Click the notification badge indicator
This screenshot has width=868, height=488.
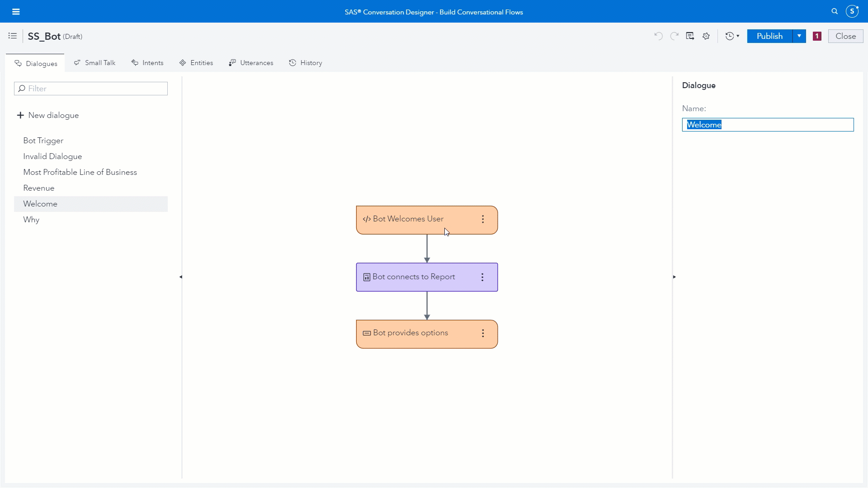(x=817, y=36)
